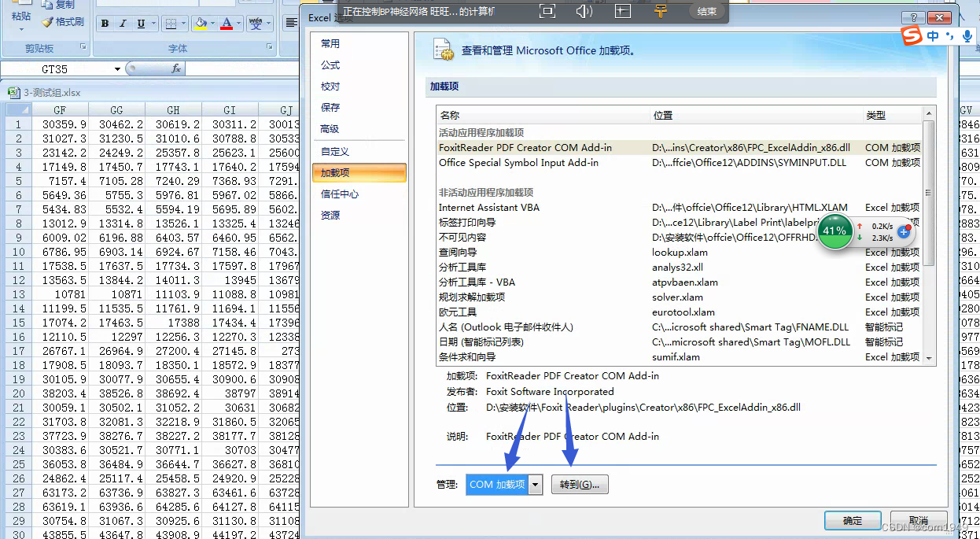The image size is (980, 539).
Task: Select the 分析工具库 analys32.xll row
Action: 679,268
